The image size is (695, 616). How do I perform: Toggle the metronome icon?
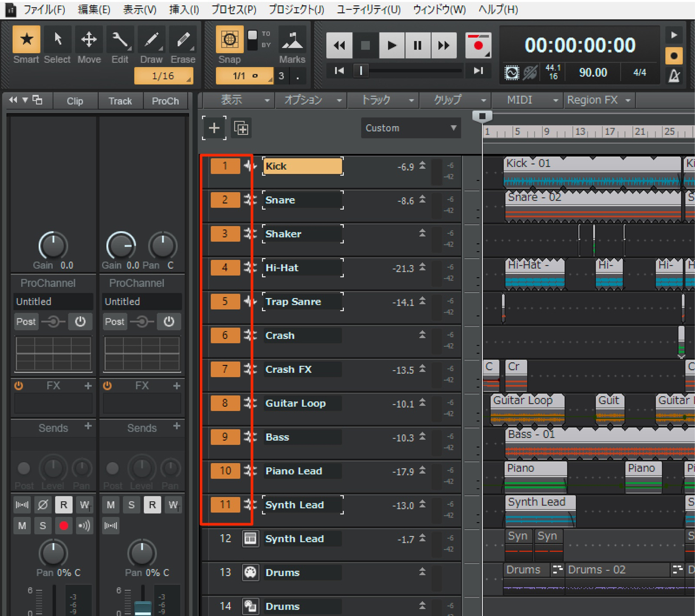(x=674, y=75)
